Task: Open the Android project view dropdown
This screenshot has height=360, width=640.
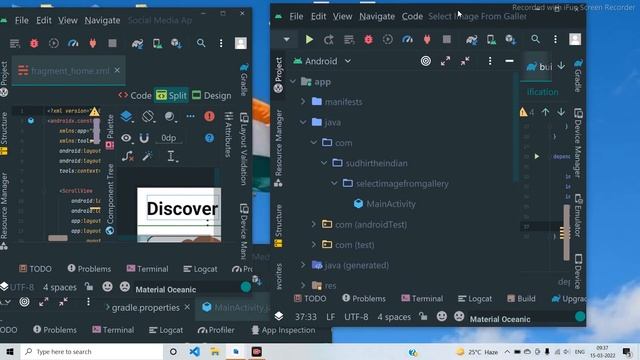Action: (x=322, y=61)
